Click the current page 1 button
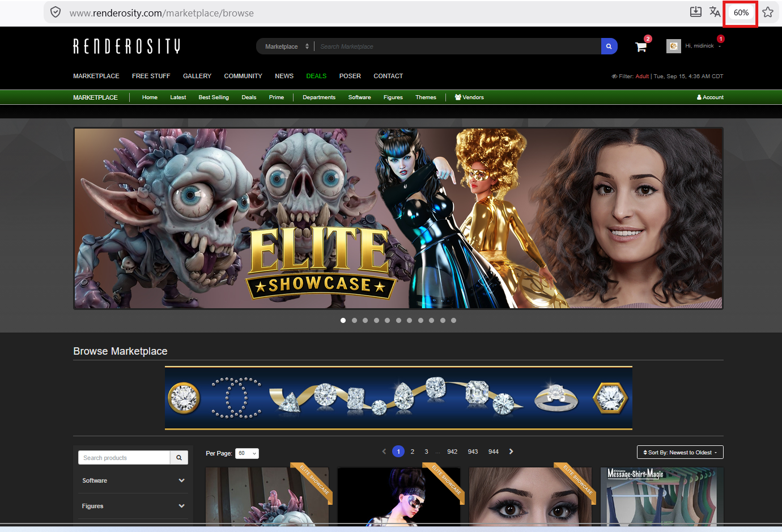The image size is (782, 532). (398, 452)
